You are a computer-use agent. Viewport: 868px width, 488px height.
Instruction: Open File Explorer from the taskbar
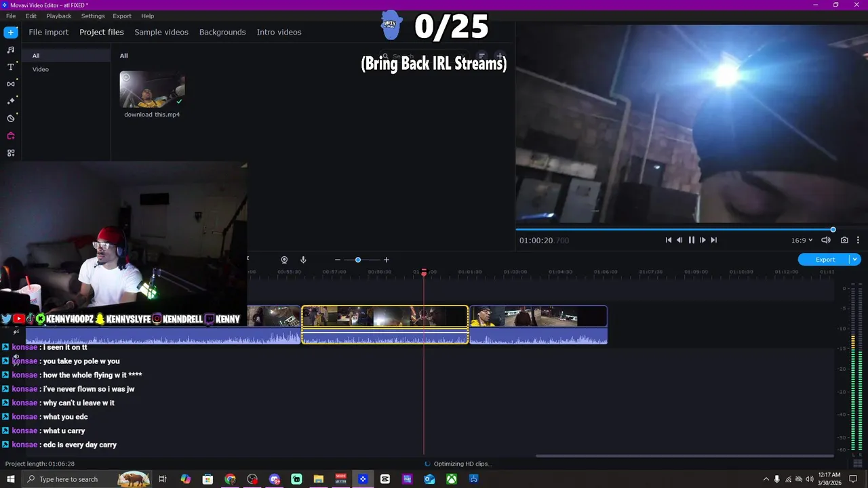319,479
